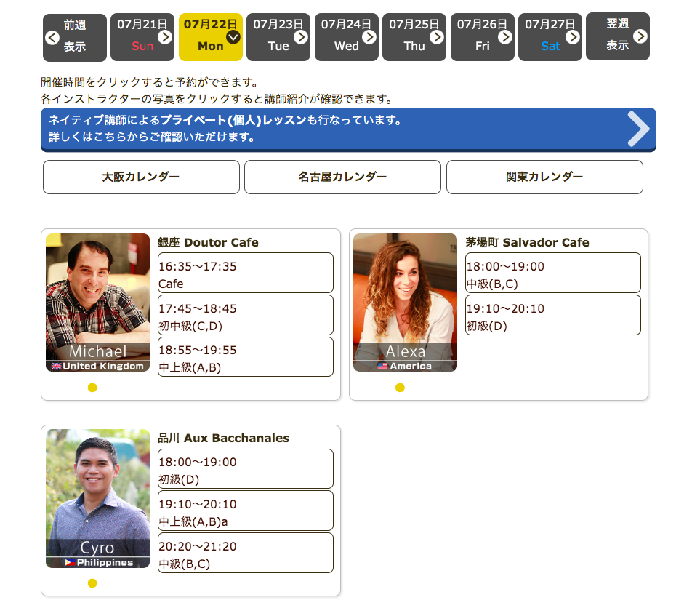Open the 大阪カレンダー calendar
The height and width of the screenshot is (608, 700).
tap(141, 177)
